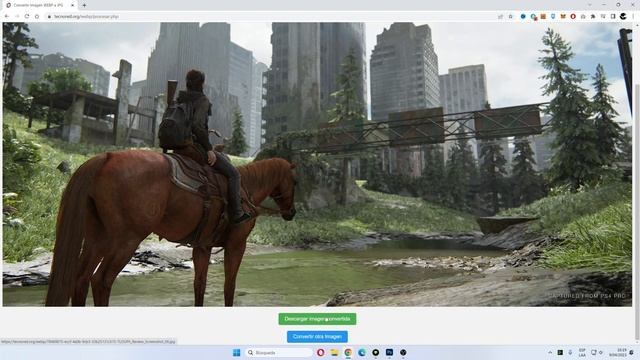Image resolution: width=640 pixels, height=360 pixels.
Task: Open the ESP LAA language indicator
Action: click(x=582, y=352)
